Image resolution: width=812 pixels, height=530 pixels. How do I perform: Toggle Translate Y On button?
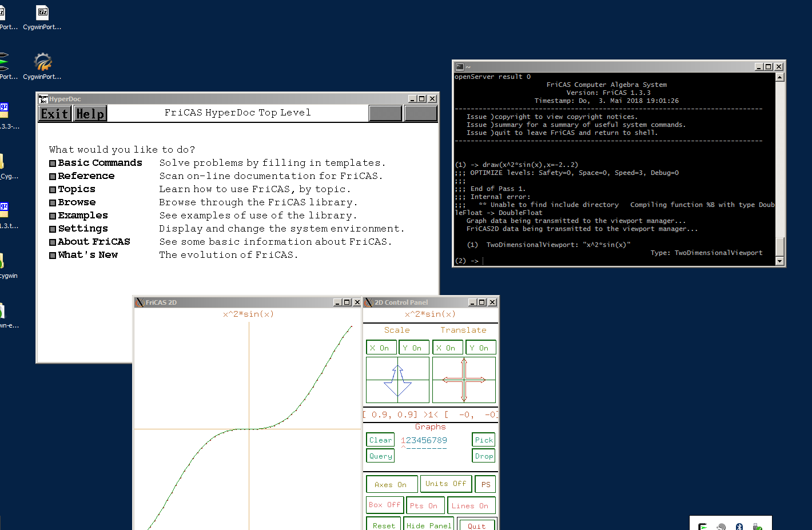[480, 348]
